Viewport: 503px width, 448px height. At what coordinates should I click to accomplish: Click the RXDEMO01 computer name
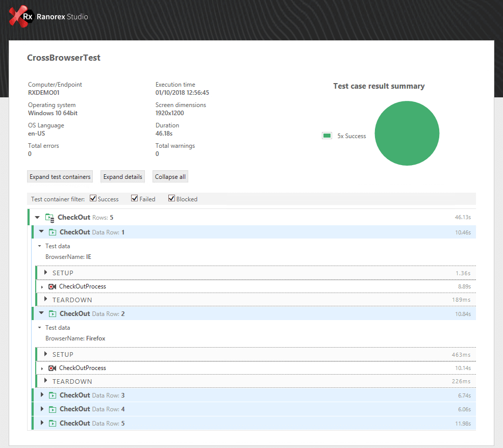coord(44,93)
